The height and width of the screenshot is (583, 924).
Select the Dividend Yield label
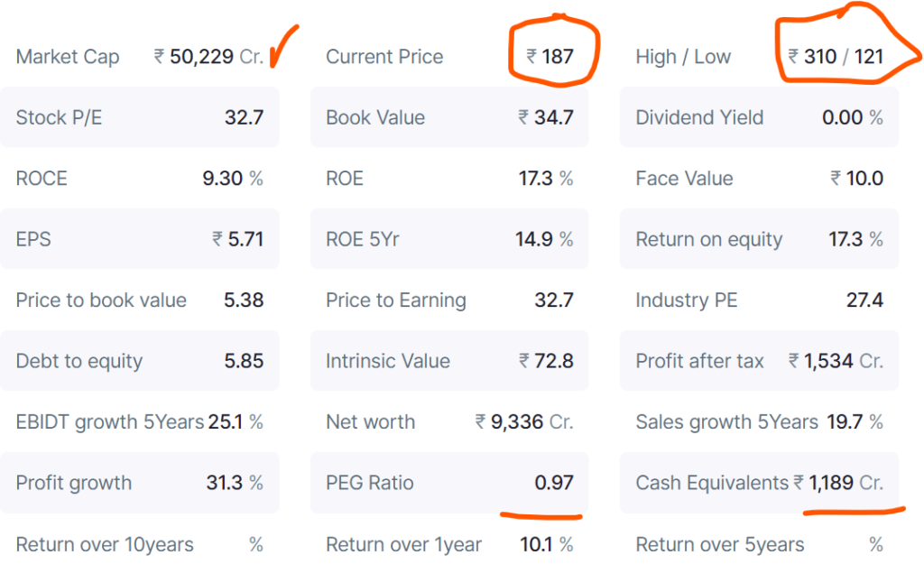[699, 117]
